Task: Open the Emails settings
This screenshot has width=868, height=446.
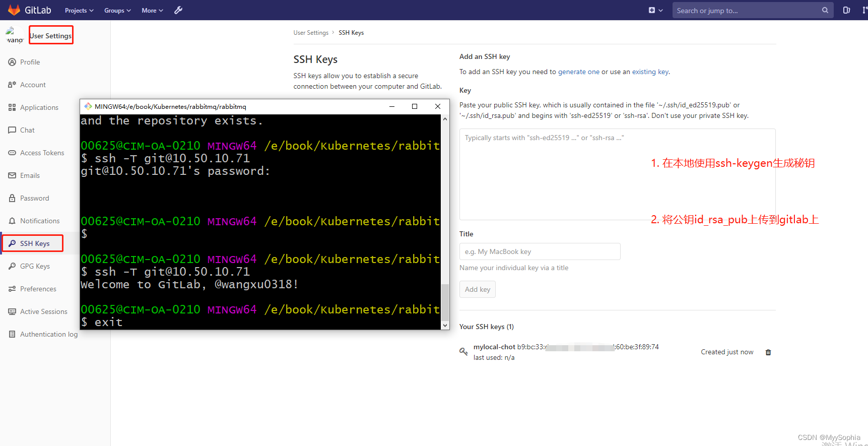Action: [x=30, y=175]
